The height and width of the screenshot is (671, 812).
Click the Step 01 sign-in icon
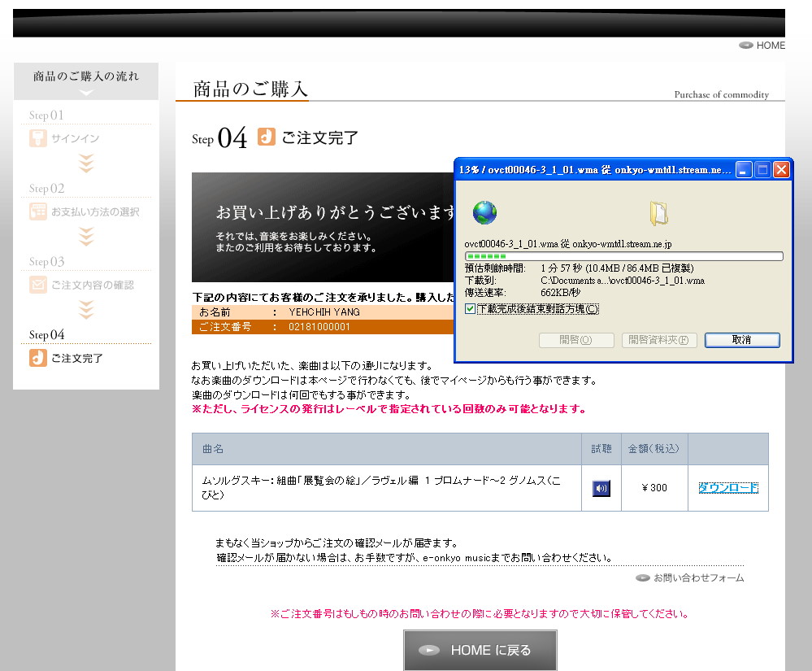[x=38, y=138]
